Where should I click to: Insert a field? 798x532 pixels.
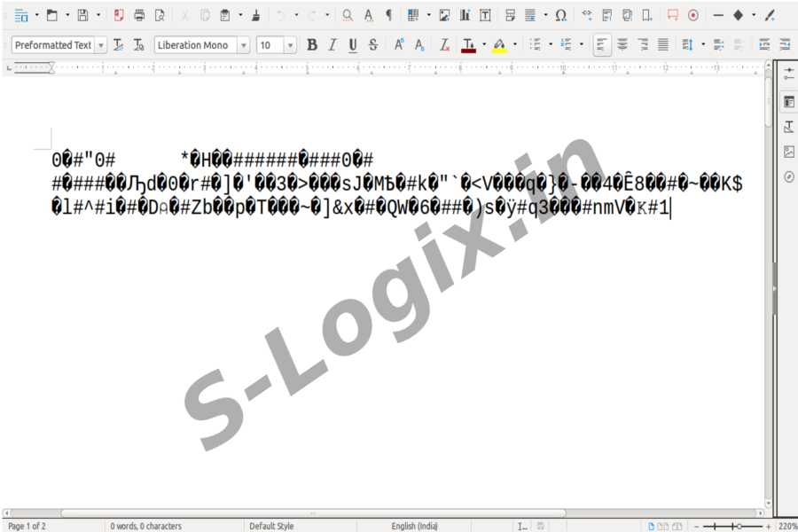coord(530,15)
